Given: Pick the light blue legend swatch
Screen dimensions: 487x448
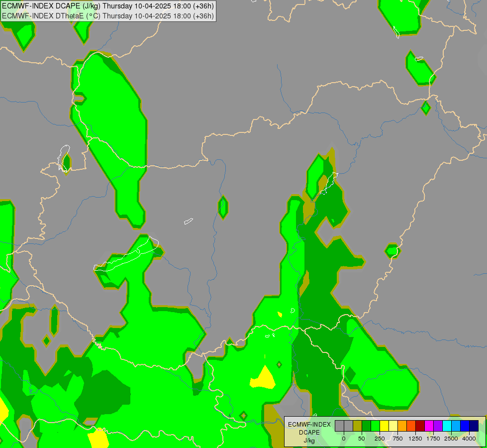Looking at the screenshot, I should (456, 426).
